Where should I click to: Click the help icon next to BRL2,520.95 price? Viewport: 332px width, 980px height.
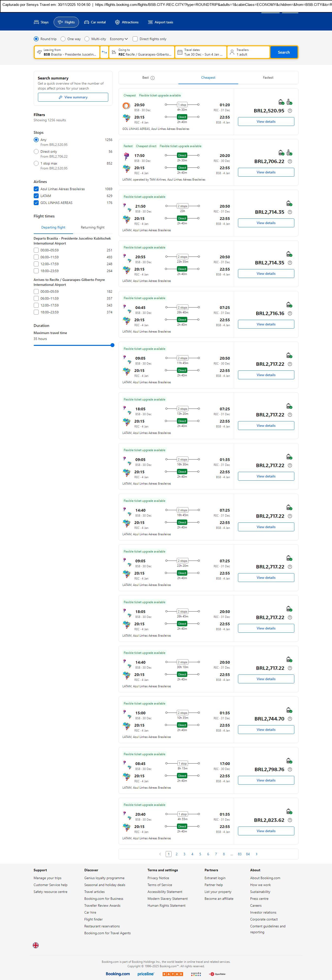290,111
